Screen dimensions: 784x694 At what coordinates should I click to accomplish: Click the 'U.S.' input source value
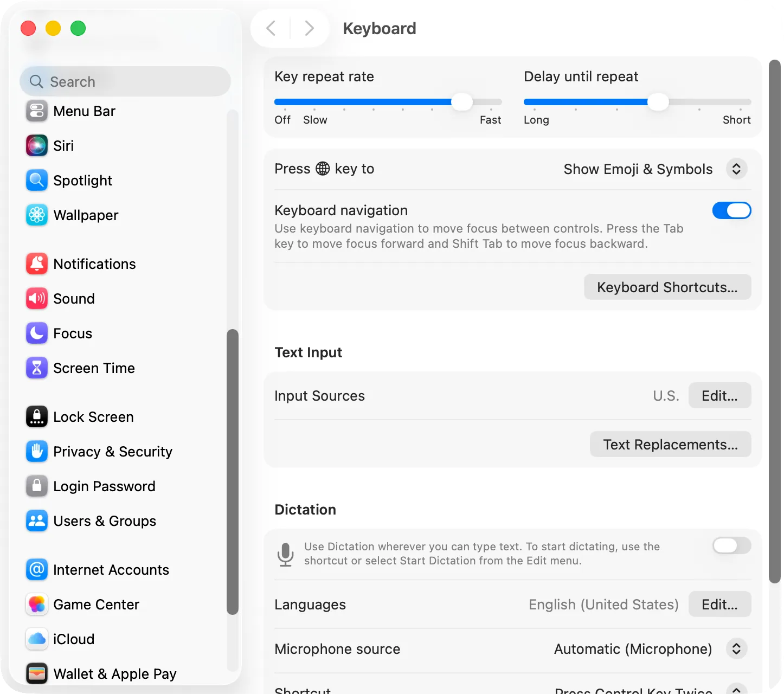click(x=666, y=396)
